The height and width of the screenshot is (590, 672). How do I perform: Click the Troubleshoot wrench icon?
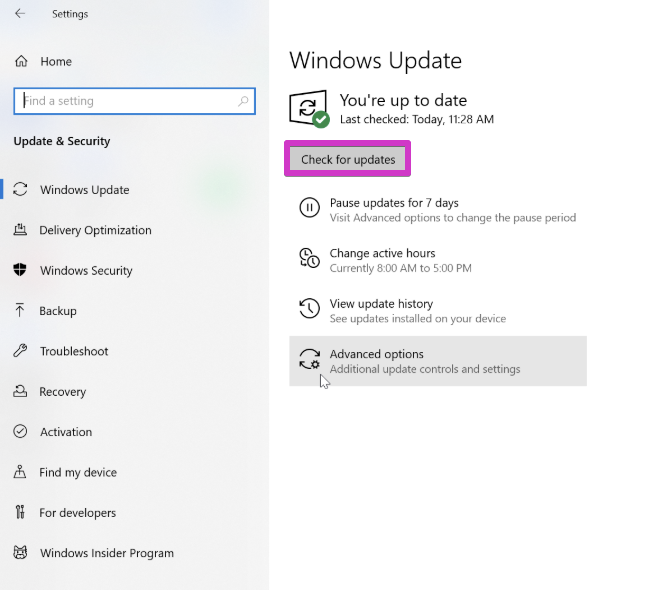(x=20, y=350)
